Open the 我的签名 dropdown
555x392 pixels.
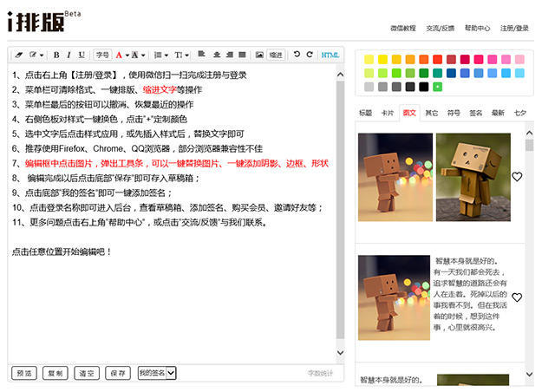[171, 373]
